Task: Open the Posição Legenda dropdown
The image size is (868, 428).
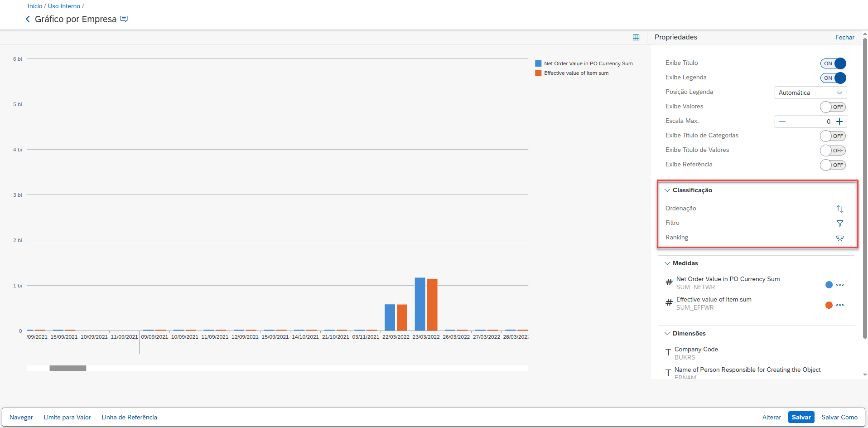Action: 810,92
